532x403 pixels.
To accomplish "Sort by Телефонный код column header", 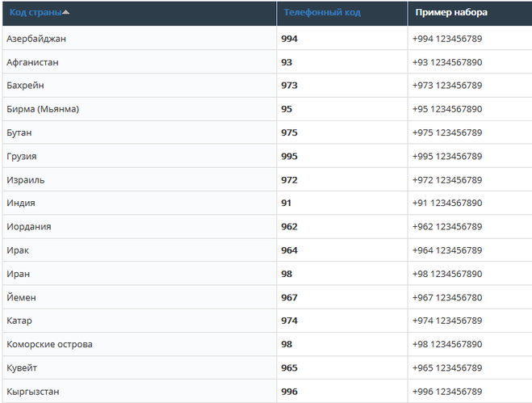I will (322, 13).
